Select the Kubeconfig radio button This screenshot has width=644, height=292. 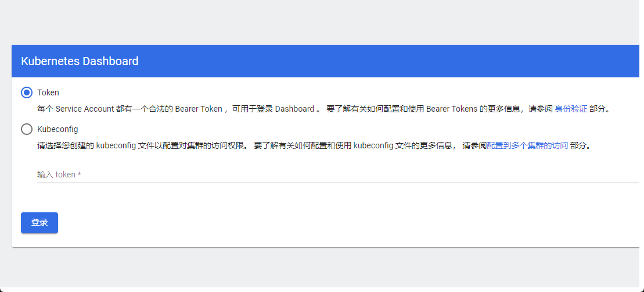27,129
